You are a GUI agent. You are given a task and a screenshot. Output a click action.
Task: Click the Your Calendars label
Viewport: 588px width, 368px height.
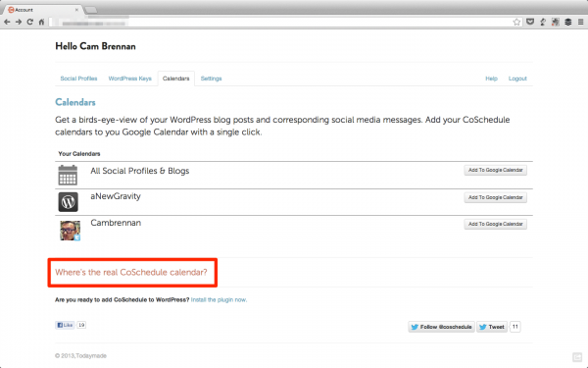79,154
